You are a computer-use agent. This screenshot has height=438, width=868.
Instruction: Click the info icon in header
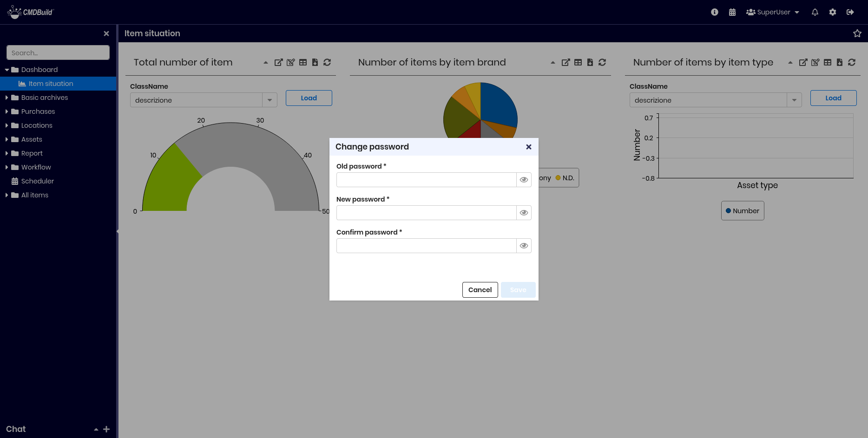point(715,12)
